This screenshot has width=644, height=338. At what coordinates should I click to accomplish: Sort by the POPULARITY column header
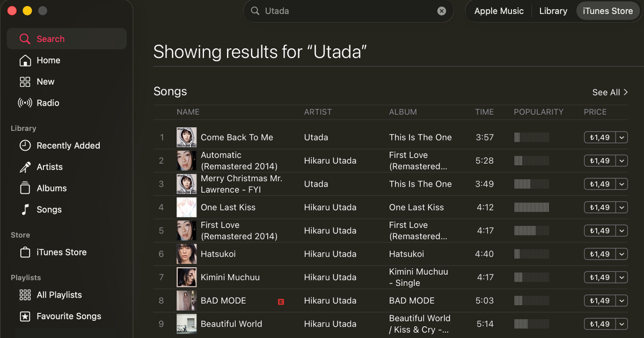(539, 112)
